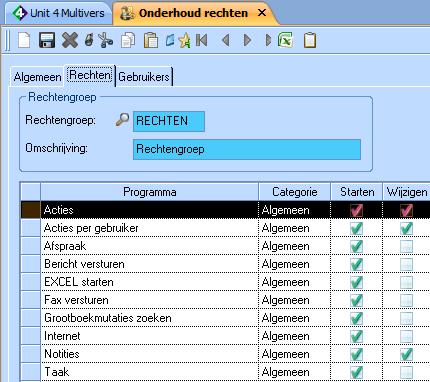The height and width of the screenshot is (382, 430).
Task: Select the Bericht versturen row
Action: pyautogui.click(x=225, y=264)
